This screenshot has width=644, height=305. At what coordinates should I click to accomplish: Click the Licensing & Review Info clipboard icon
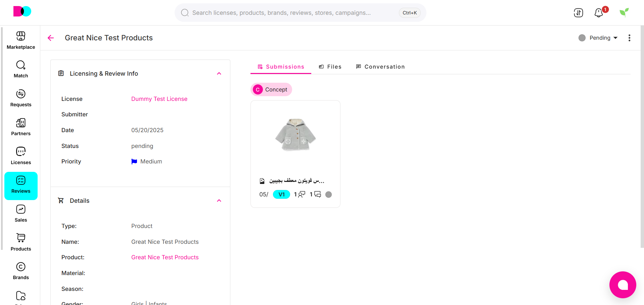61,73
